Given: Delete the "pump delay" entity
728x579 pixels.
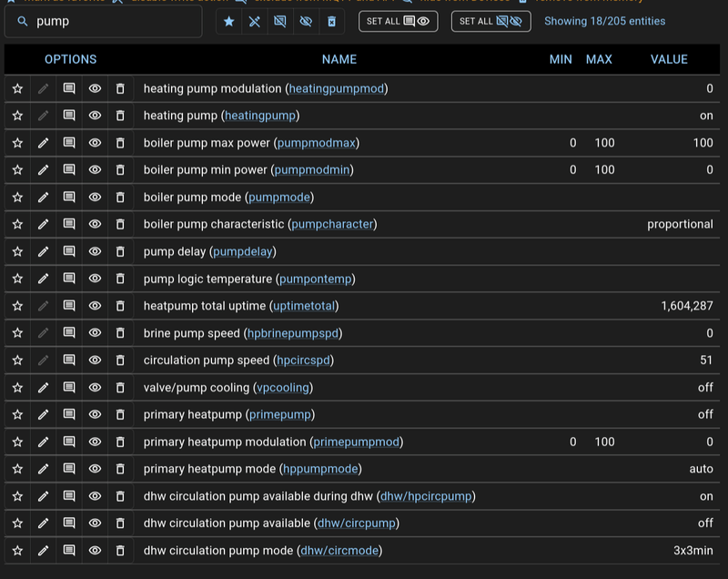Looking at the screenshot, I should [x=120, y=251].
